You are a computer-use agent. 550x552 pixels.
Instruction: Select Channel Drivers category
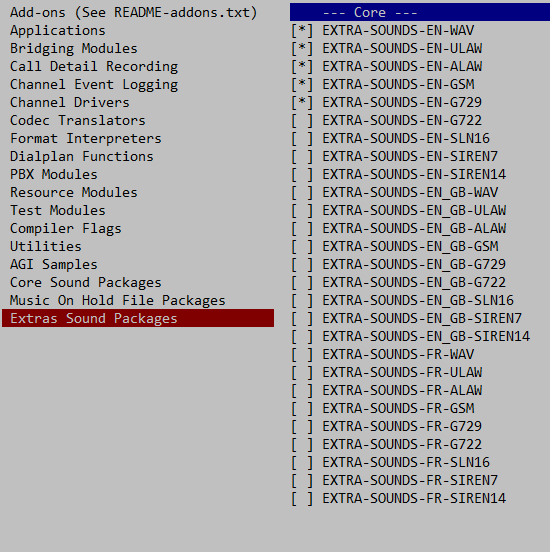pyautogui.click(x=70, y=102)
